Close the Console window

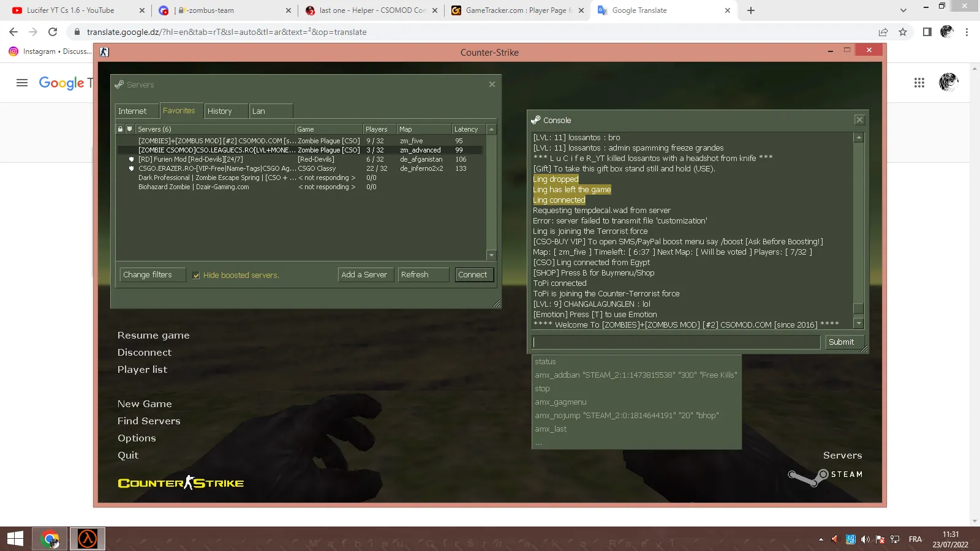click(859, 120)
